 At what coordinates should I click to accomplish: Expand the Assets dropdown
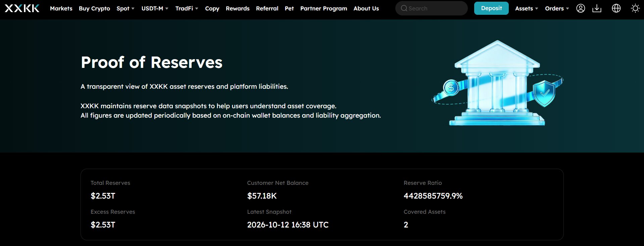(527, 8)
